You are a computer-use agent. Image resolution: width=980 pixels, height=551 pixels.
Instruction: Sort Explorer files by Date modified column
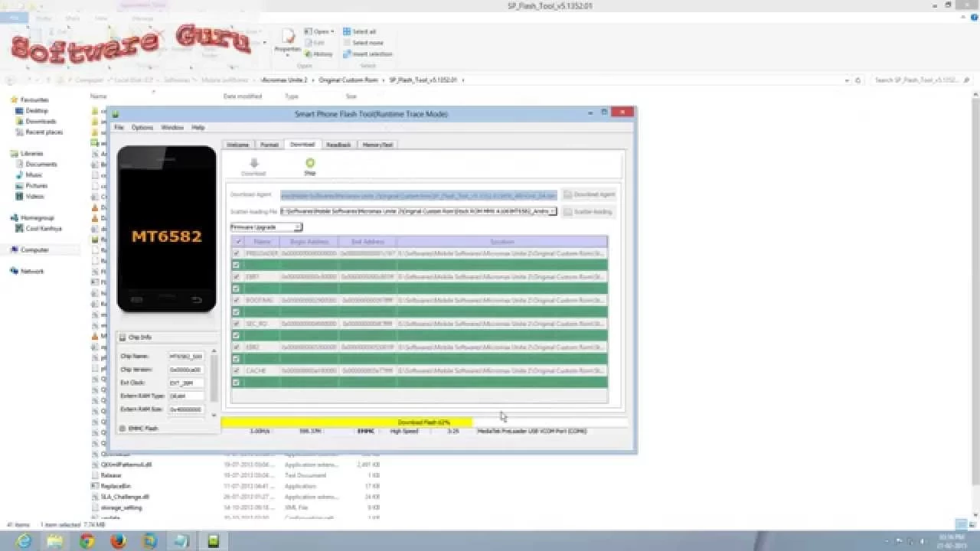[243, 96]
